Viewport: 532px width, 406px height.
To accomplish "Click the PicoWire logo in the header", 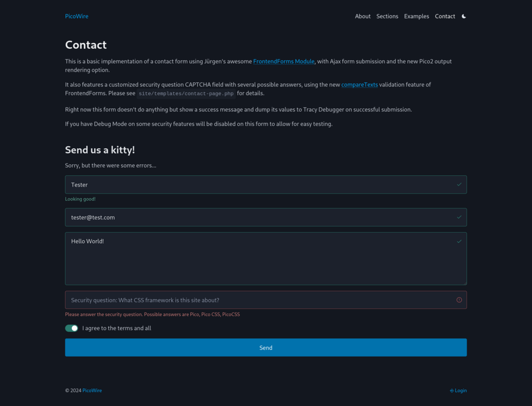I will tap(76, 16).
